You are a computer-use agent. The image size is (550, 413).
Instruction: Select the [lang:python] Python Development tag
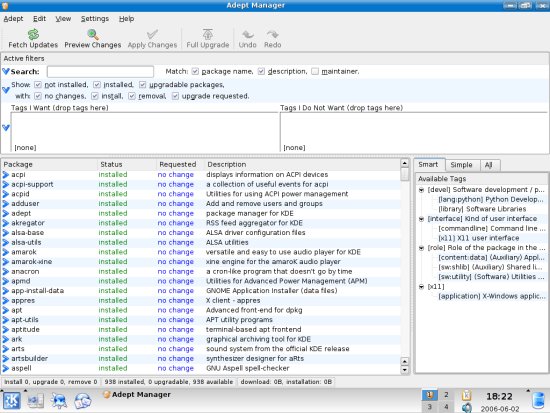click(x=490, y=200)
